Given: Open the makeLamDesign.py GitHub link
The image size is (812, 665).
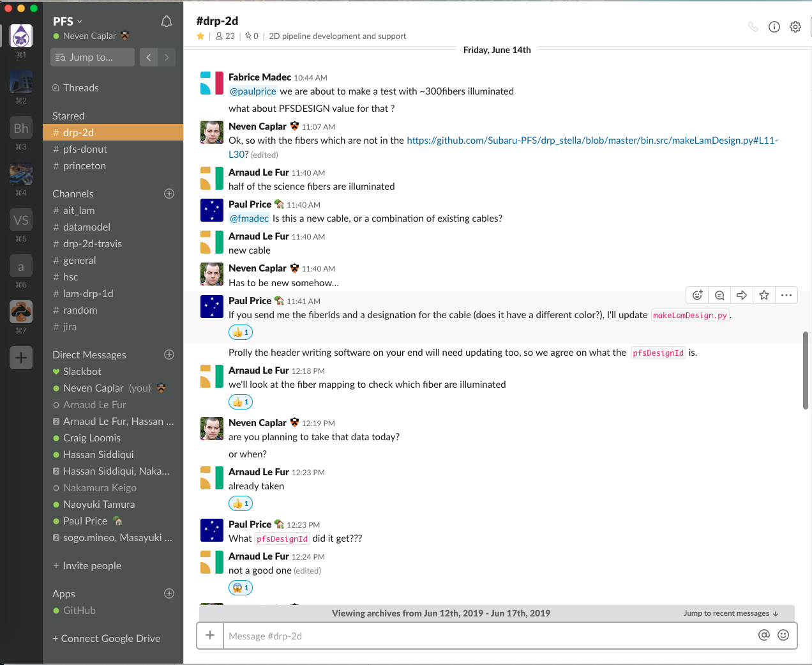Looking at the screenshot, I should [x=592, y=141].
